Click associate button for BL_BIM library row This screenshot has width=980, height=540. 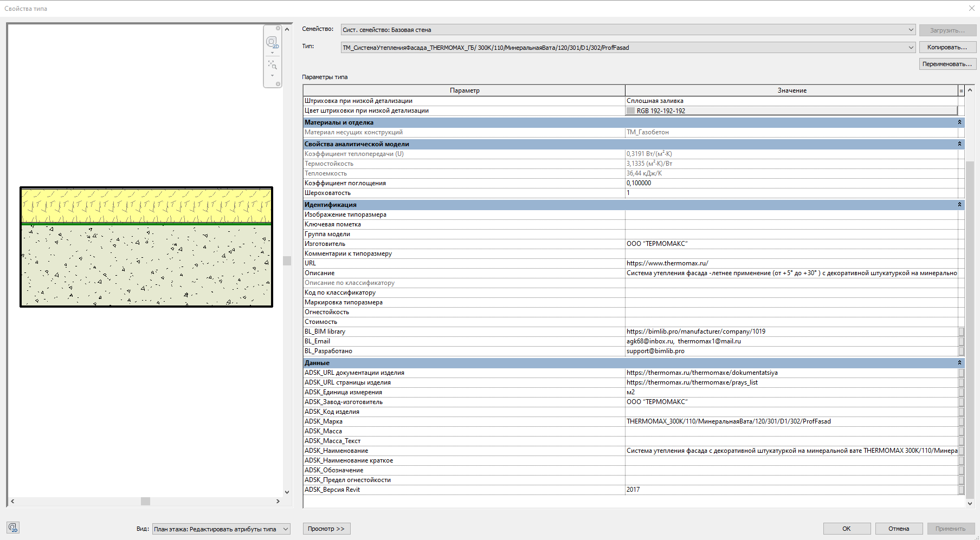(x=961, y=331)
